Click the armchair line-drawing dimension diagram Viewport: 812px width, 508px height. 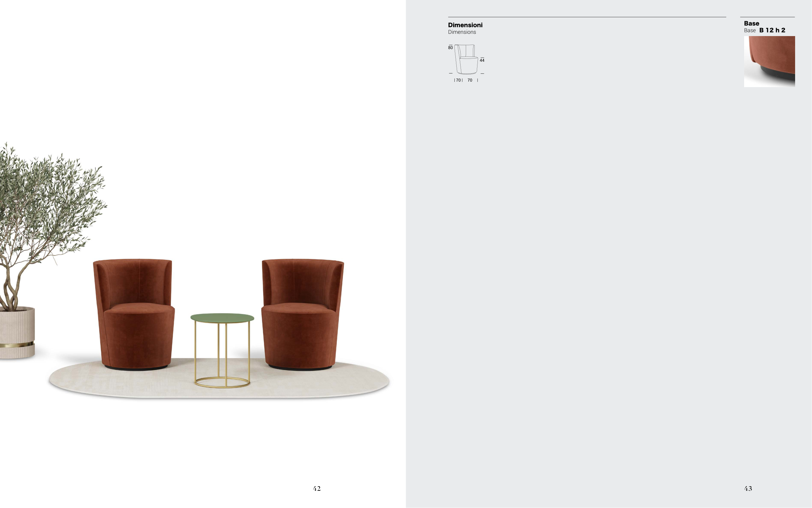(466, 59)
